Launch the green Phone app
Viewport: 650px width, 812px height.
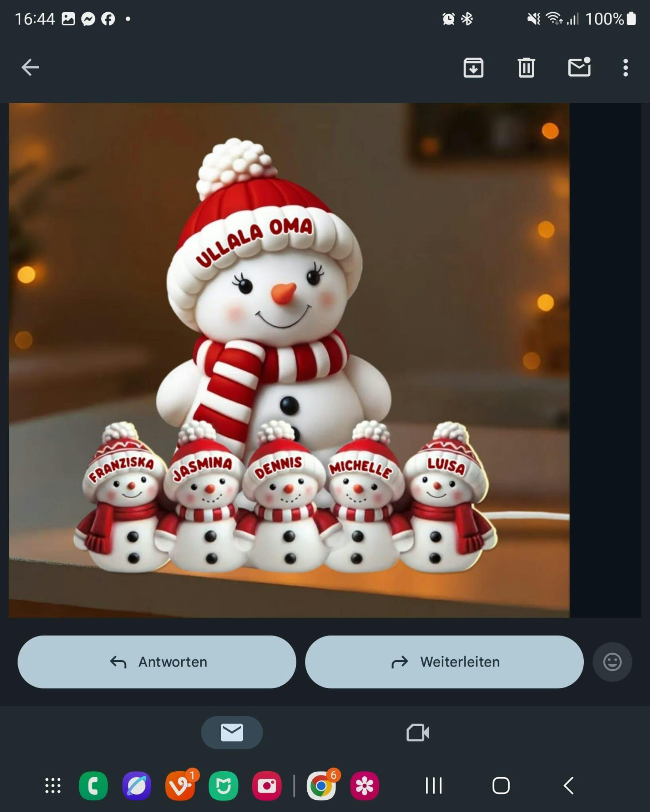pos(93,785)
